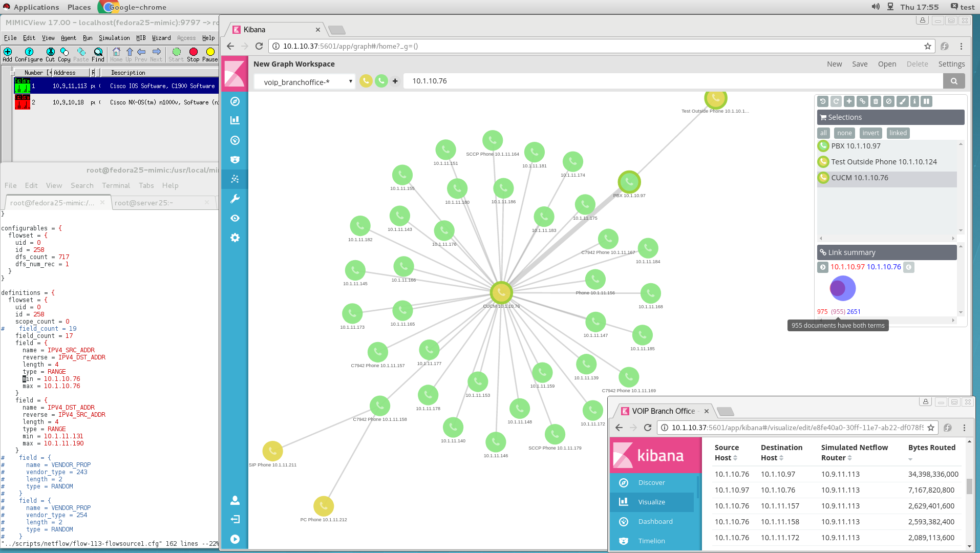Click the trash delete selection icon

point(876,101)
